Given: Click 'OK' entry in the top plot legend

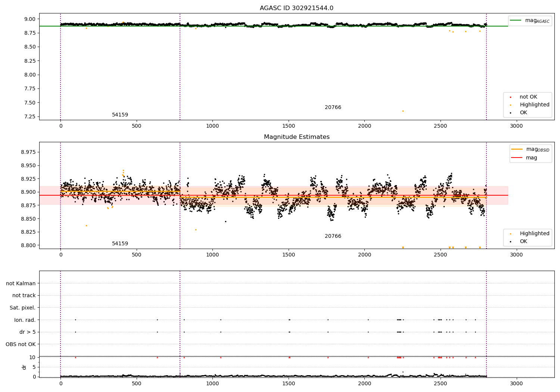Looking at the screenshot, I should (x=523, y=112).
